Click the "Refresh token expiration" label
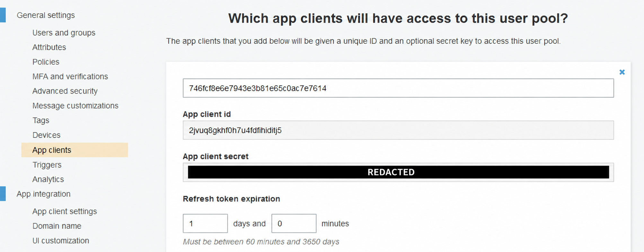Image resolution: width=644 pixels, height=252 pixels. tap(231, 199)
